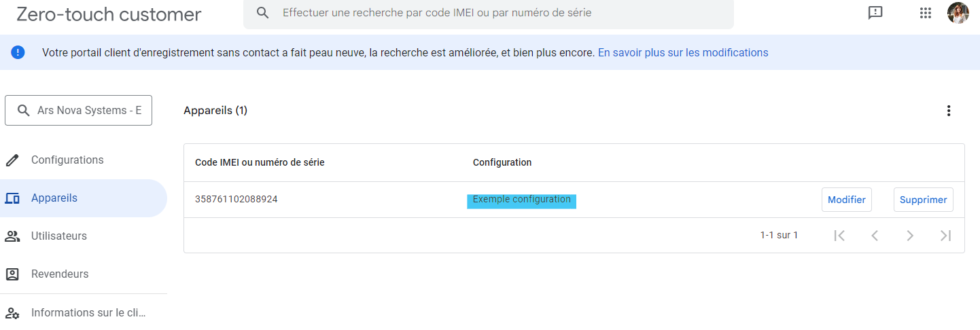Open the Ars Nova Systems account selector

click(79, 111)
